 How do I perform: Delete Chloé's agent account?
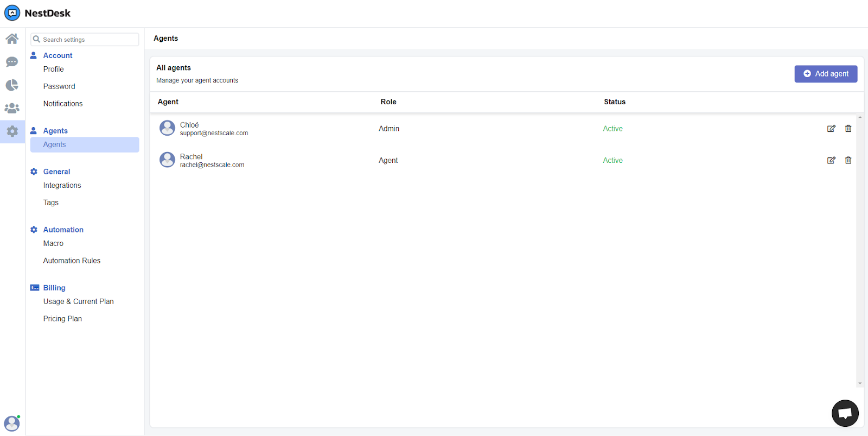848,129
